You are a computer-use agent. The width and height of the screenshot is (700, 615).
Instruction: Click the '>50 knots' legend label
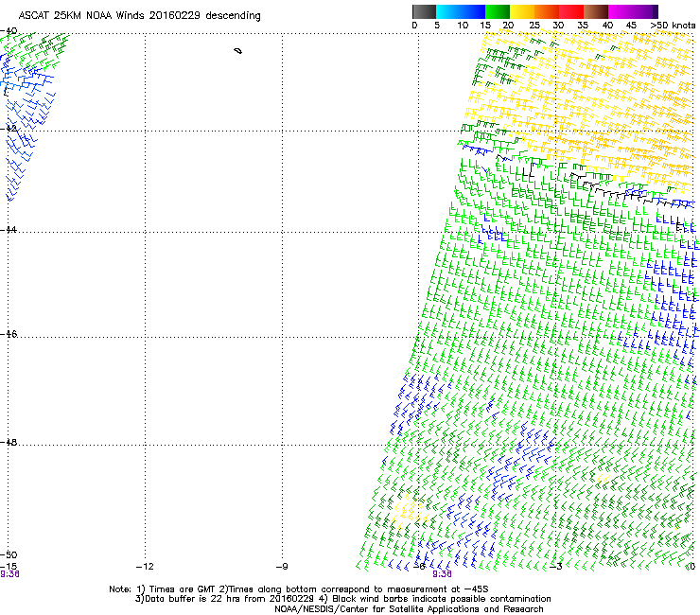[673, 26]
